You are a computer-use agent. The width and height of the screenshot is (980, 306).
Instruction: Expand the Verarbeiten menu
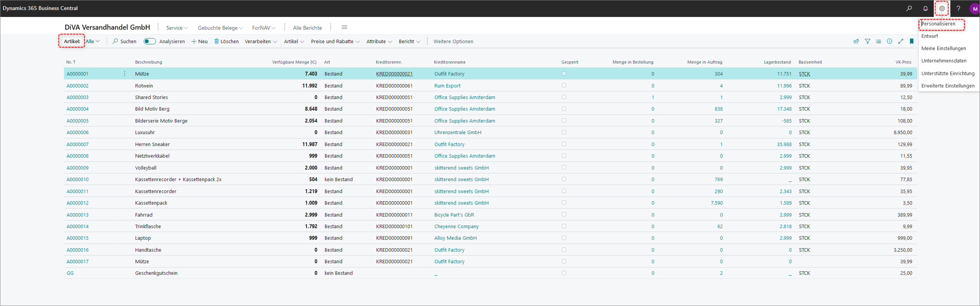[x=261, y=41]
